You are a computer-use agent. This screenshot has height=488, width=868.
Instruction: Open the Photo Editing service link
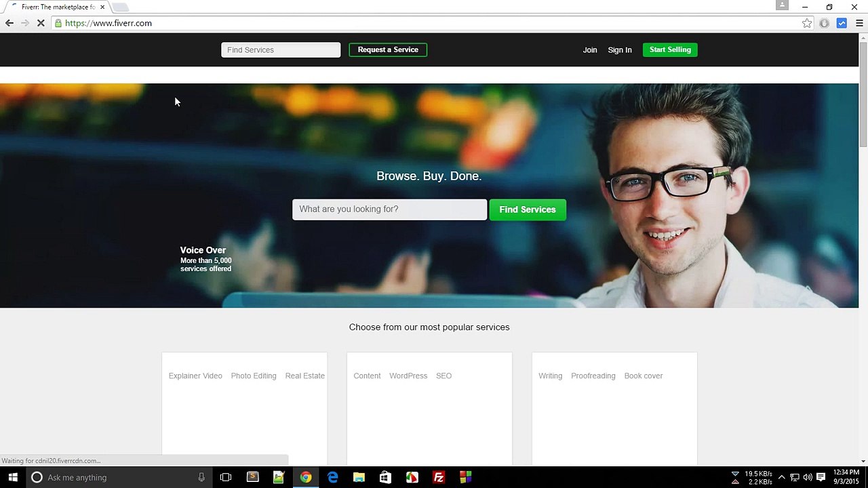point(254,375)
